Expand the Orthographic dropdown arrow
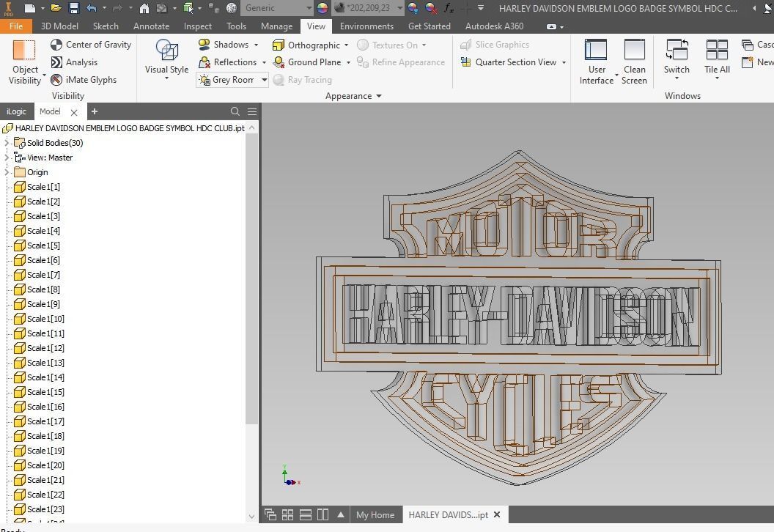Viewport: 774px width, 532px height. (347, 45)
